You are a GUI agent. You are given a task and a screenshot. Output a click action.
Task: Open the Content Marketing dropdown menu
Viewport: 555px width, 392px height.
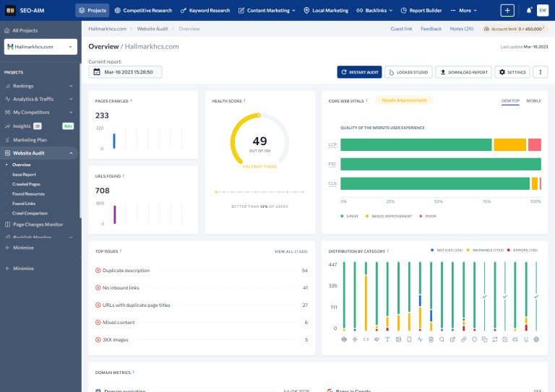click(x=267, y=10)
